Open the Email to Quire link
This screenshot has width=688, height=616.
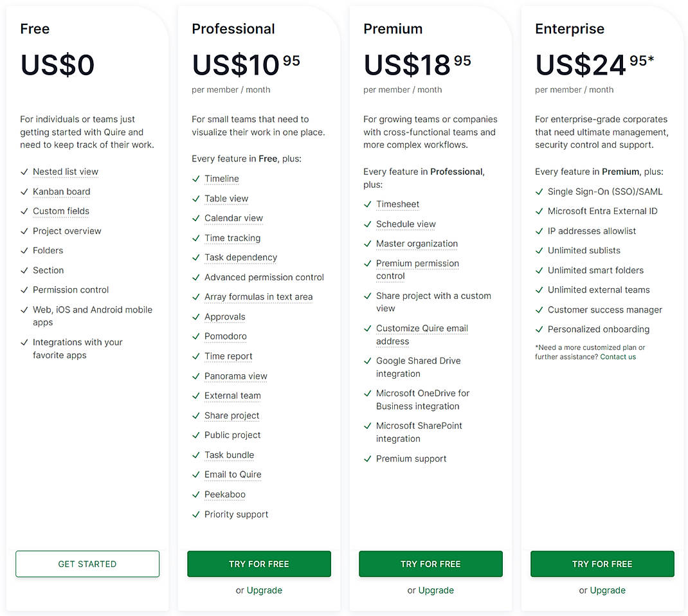[232, 475]
